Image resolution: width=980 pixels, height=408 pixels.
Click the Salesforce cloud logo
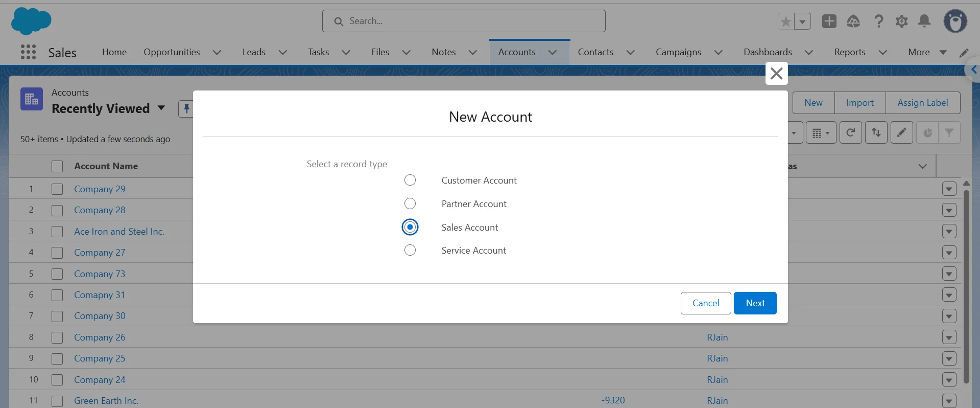click(31, 21)
